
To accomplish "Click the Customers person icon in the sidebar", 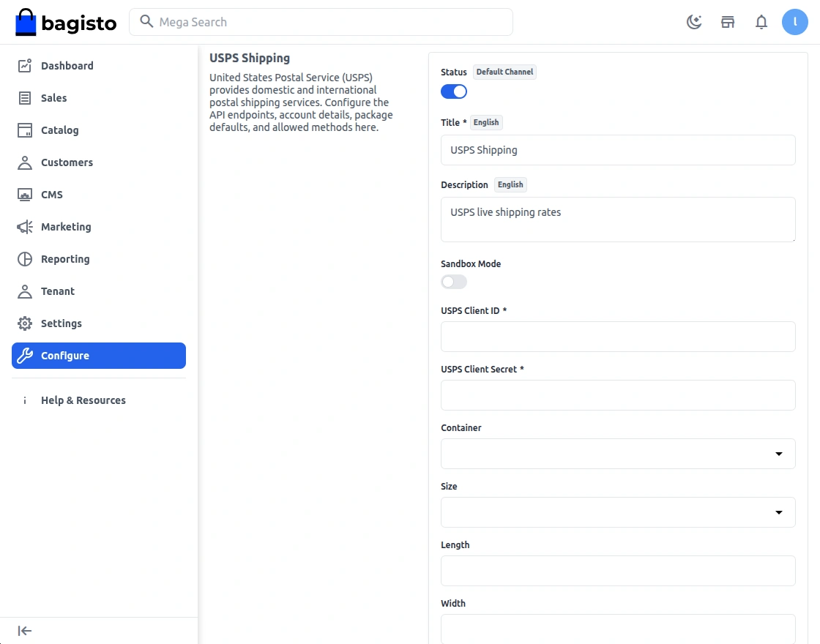I will point(25,162).
